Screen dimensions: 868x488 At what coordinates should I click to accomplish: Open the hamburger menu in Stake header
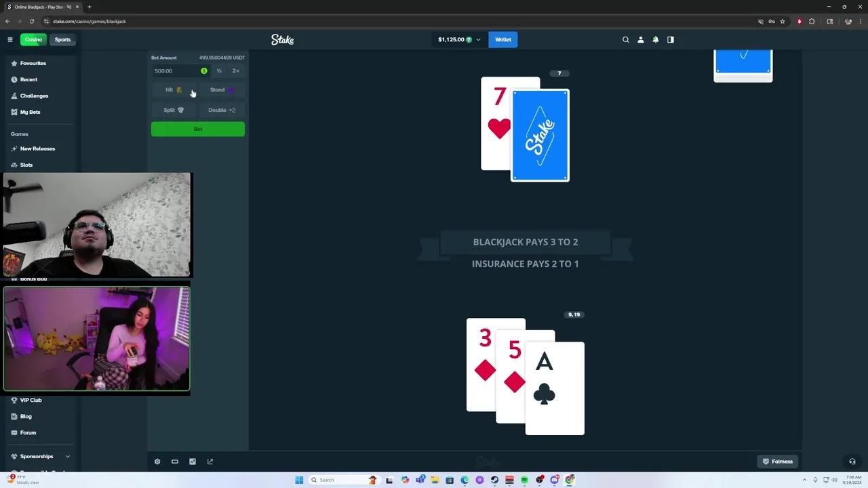10,39
